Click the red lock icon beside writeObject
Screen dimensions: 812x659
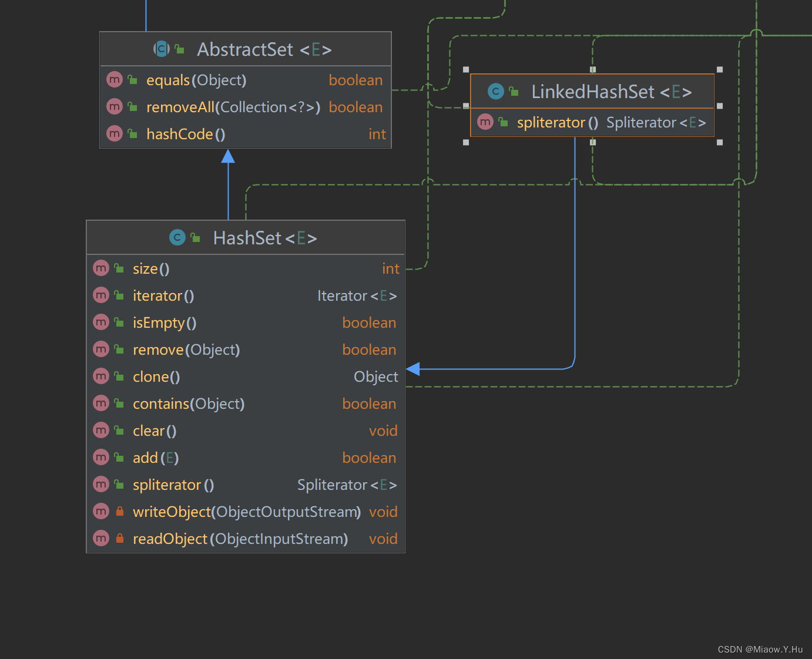[x=119, y=511]
